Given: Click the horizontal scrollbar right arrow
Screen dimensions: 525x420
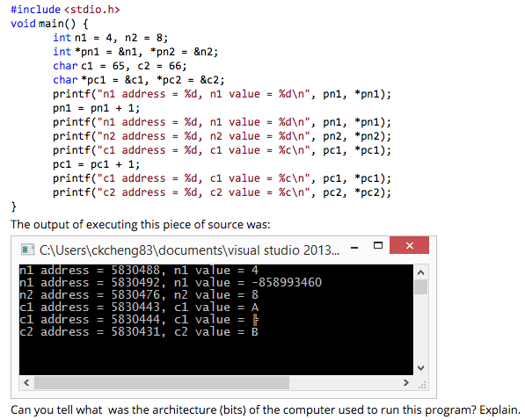Looking at the screenshot, I should pos(406,382).
